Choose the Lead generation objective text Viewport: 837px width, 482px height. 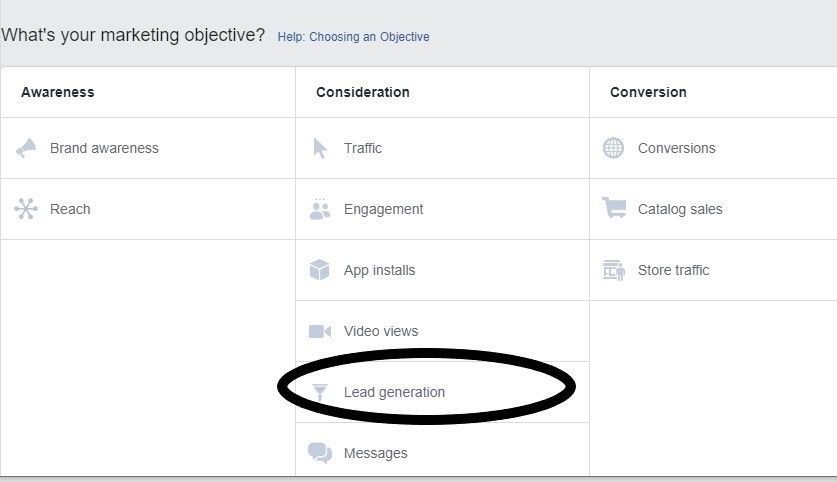pyautogui.click(x=394, y=392)
